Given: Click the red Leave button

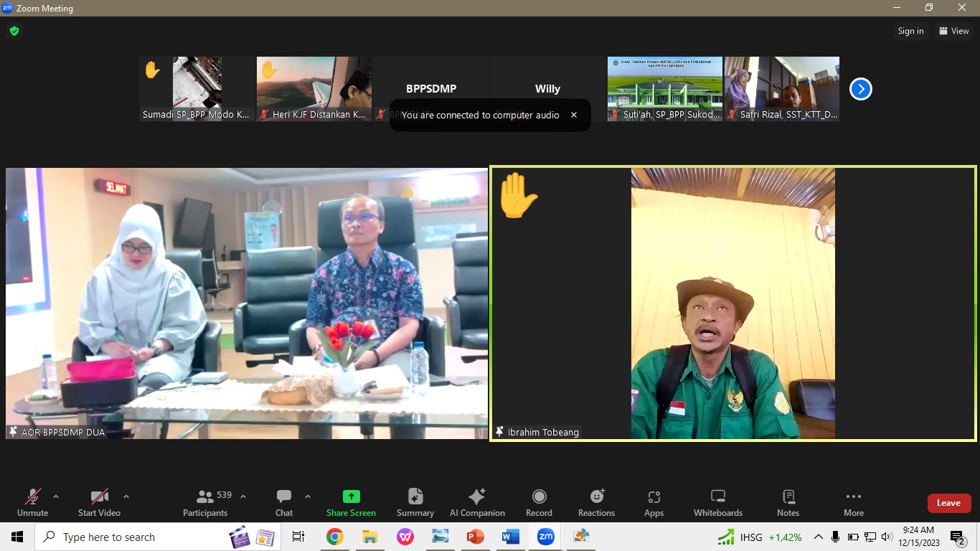Looking at the screenshot, I should point(948,503).
